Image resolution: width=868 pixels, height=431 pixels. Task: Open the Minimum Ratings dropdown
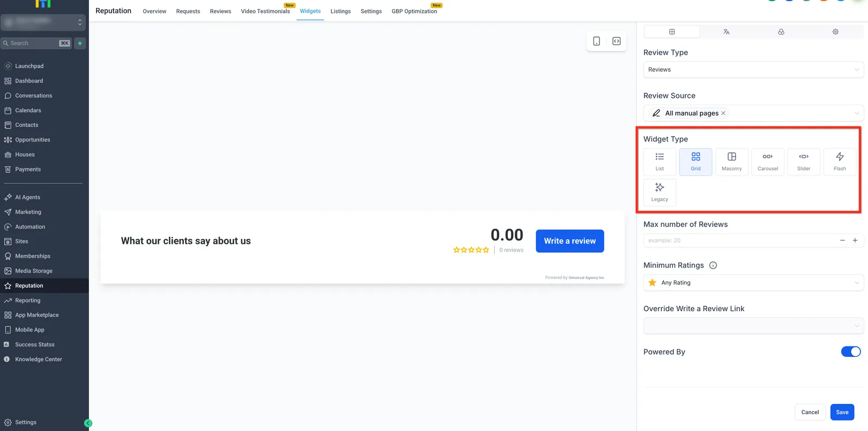754,282
